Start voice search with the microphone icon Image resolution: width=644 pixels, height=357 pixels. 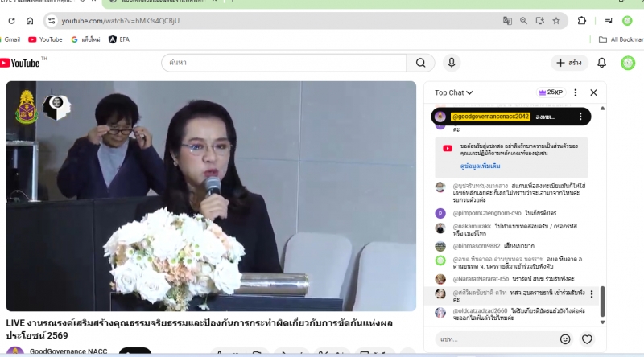tap(452, 63)
